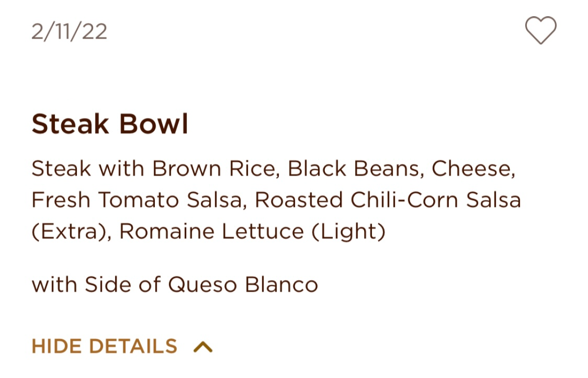Click the "with Side of Queso Blanco" line
The image size is (588, 378).
tap(175, 284)
